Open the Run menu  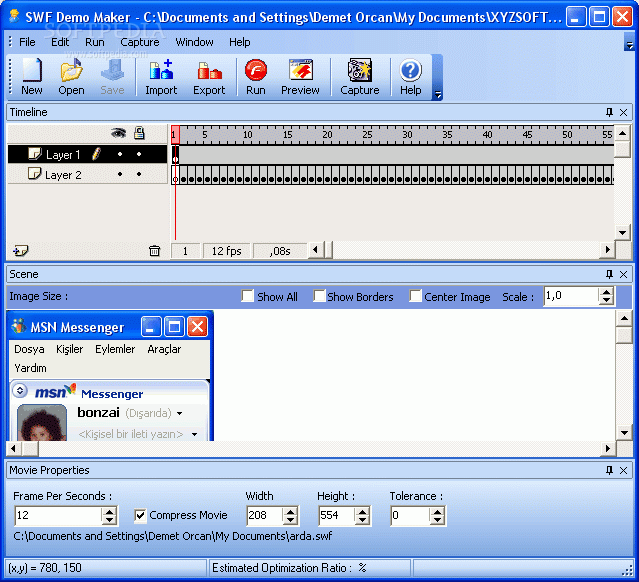(95, 42)
